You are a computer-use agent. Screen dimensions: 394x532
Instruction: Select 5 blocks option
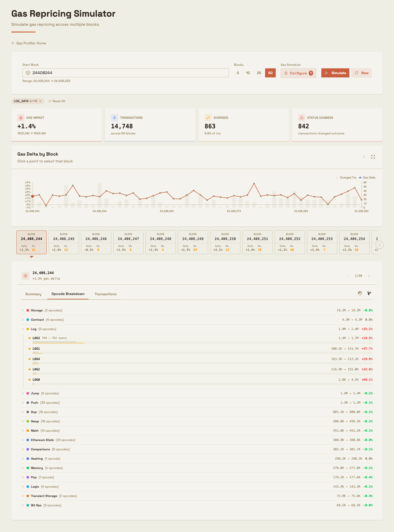[238, 73]
